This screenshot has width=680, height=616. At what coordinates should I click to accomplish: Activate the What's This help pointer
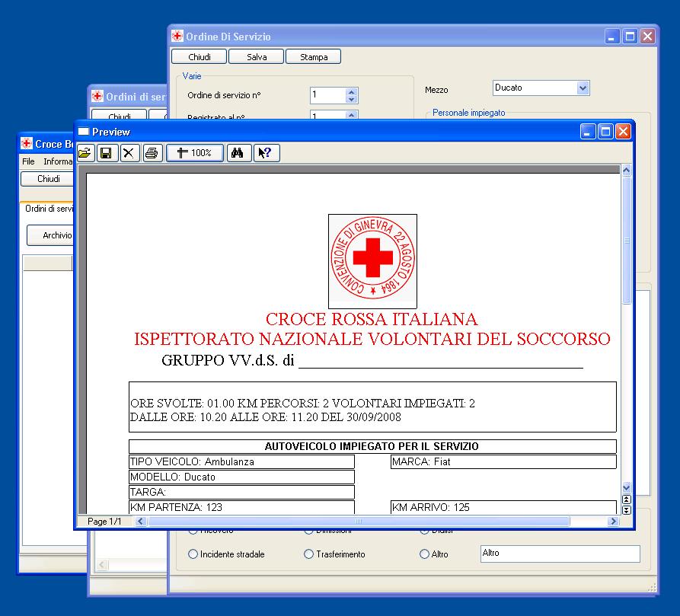click(x=266, y=153)
